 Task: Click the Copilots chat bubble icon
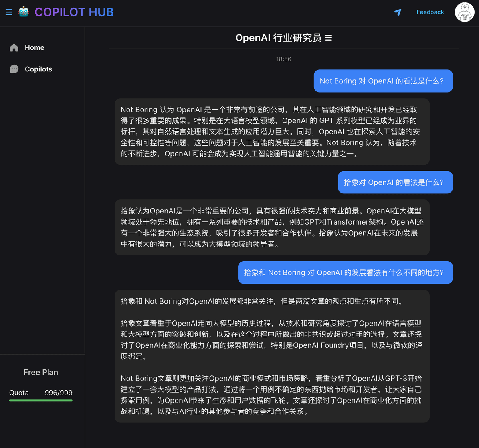coord(14,69)
